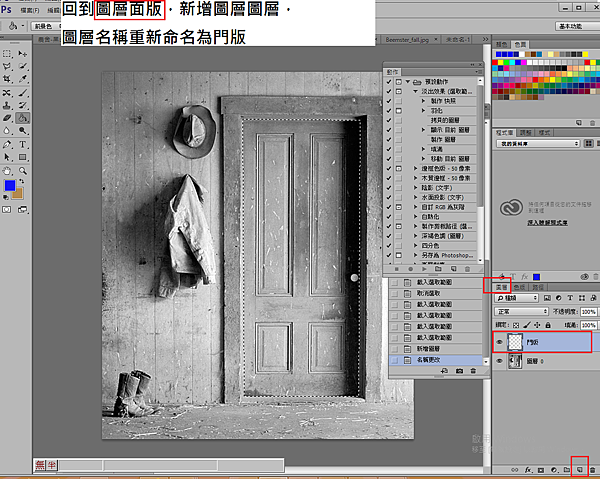
Task: Select the Paint Bucket tool
Action: click(x=23, y=118)
